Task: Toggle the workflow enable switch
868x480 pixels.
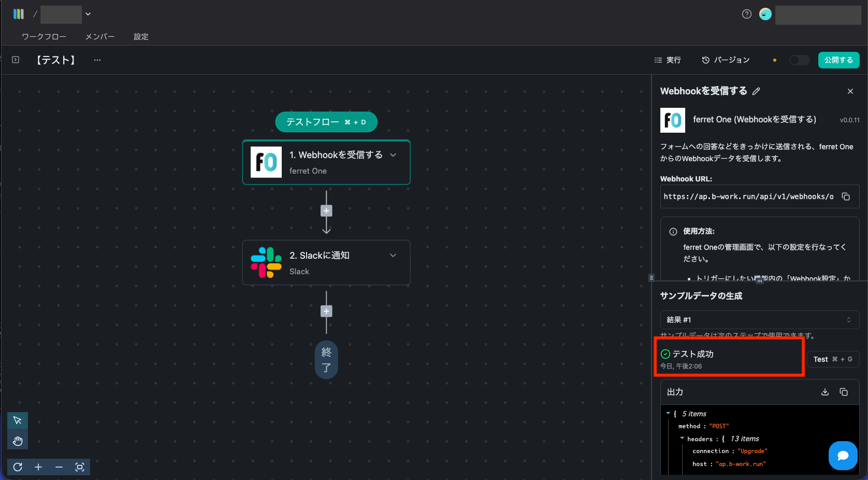Action: click(799, 60)
